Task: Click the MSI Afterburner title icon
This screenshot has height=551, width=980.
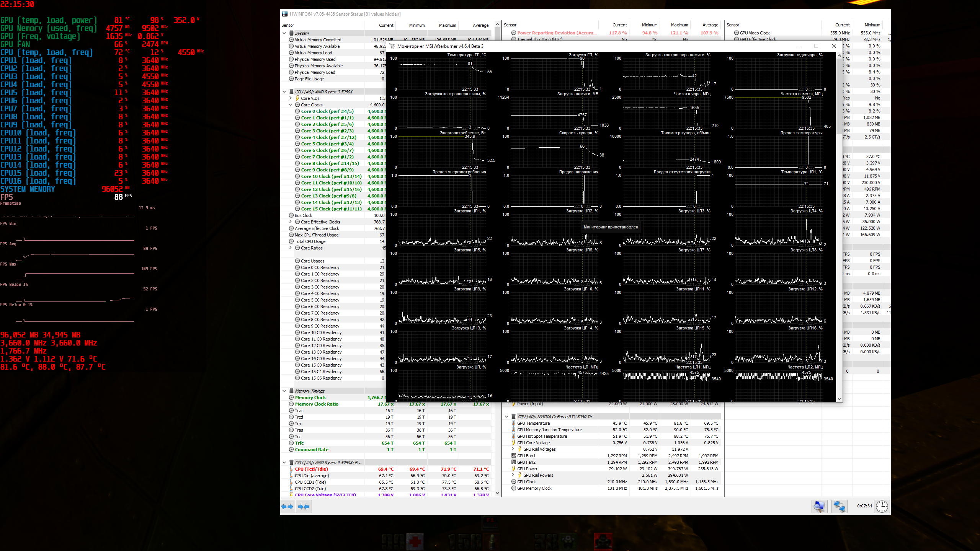Action: [x=392, y=46]
